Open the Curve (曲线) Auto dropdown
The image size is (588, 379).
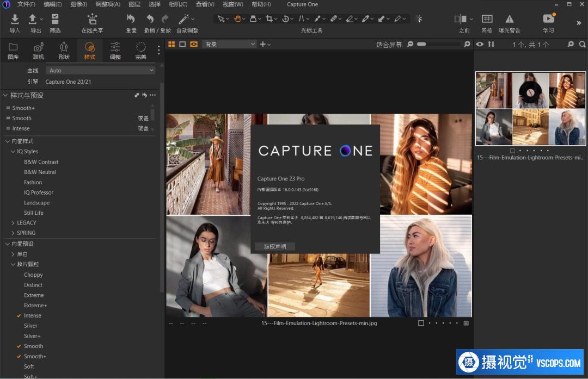click(x=100, y=70)
